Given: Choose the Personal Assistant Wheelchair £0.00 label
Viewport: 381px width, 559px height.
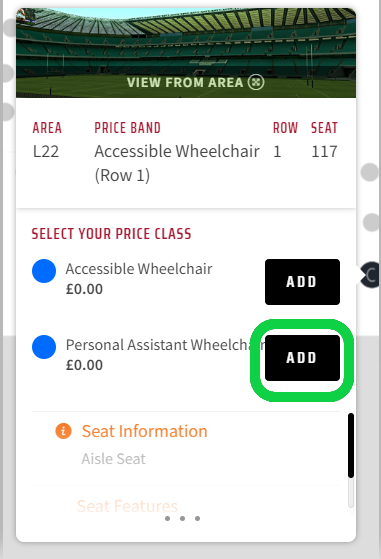Looking at the screenshot, I should coord(84,365).
